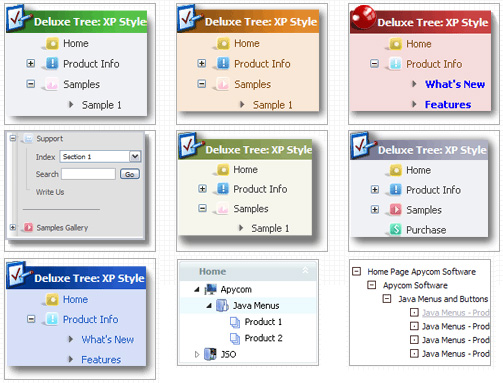Collapse Apycom node triangle

point(197,290)
